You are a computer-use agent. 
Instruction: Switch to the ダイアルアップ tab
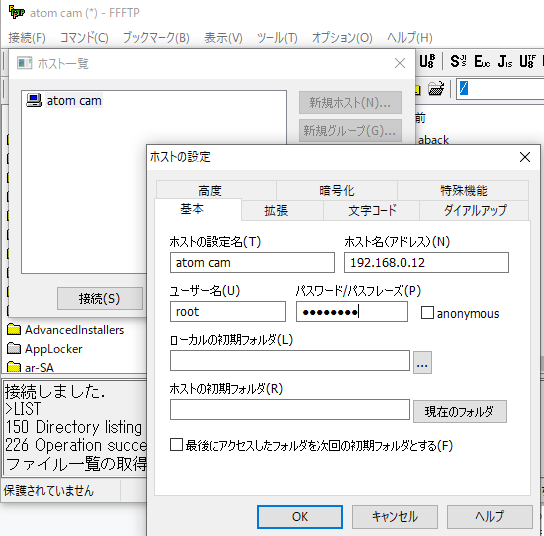(475, 210)
